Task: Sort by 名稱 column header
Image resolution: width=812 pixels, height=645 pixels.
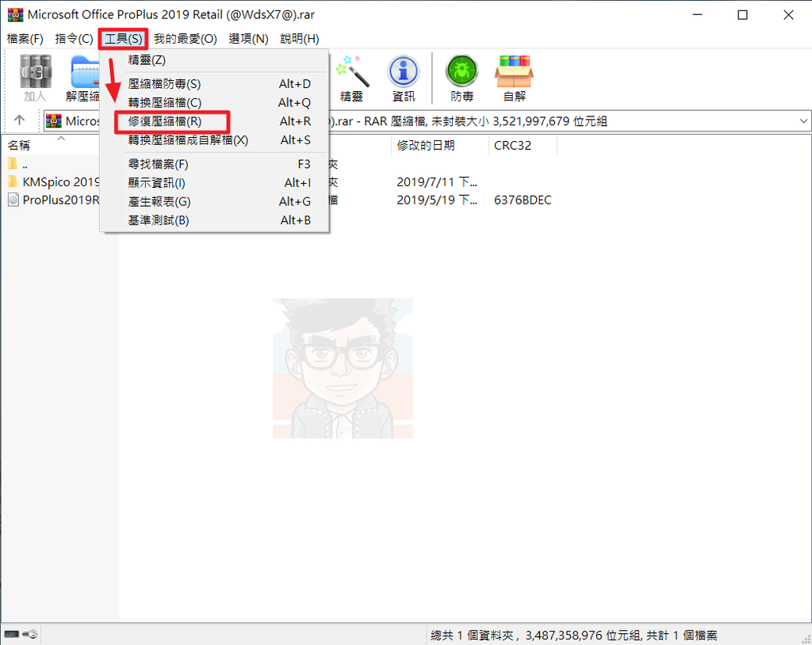Action: click(19, 146)
